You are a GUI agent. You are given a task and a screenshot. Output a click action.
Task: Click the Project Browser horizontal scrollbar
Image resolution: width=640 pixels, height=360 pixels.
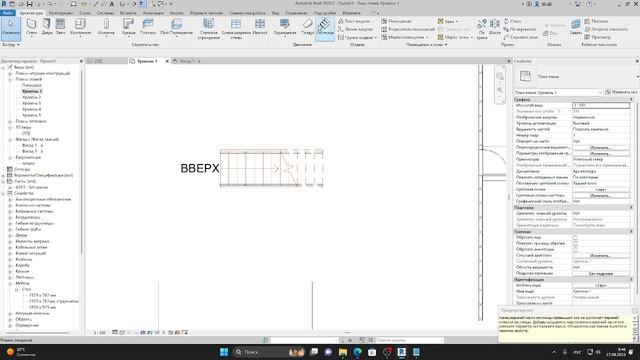pos(37,333)
